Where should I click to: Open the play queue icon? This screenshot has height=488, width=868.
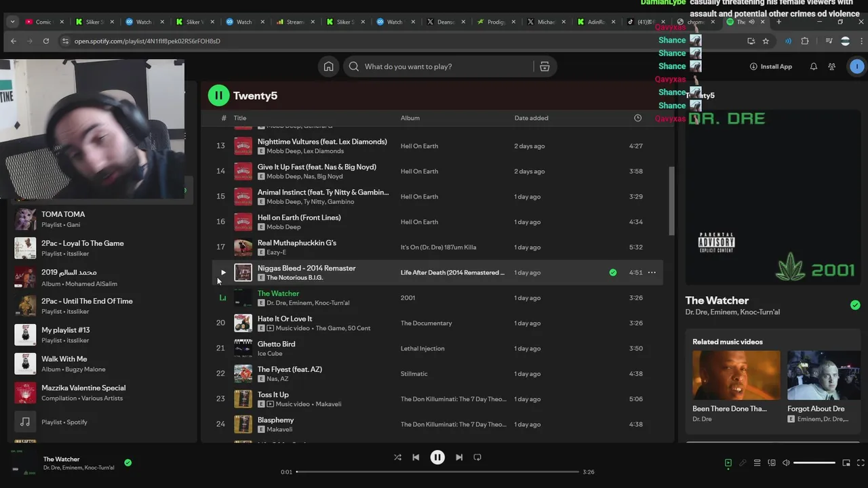[x=757, y=463]
